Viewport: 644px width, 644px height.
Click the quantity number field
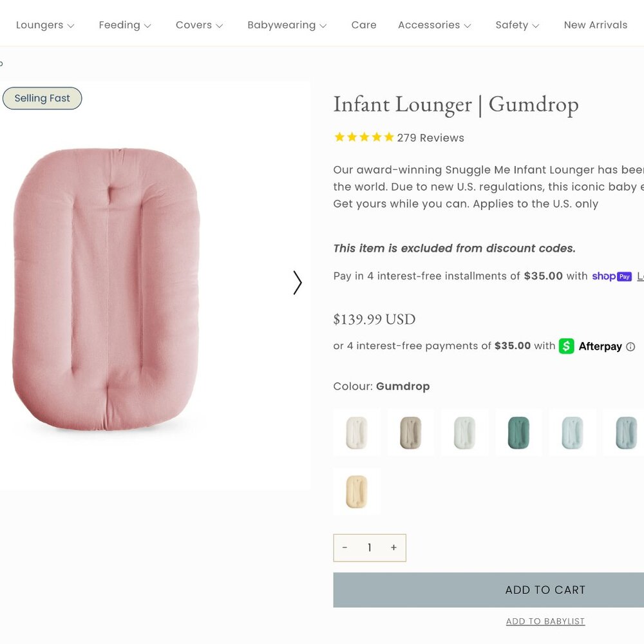[369, 547]
